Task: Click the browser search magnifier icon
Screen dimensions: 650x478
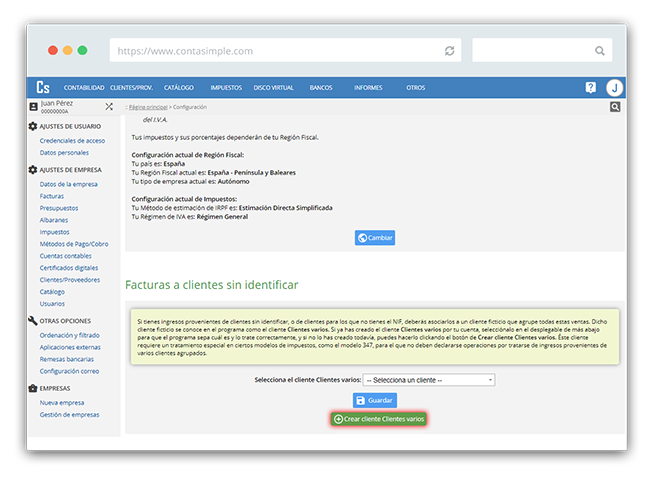Action: point(600,51)
